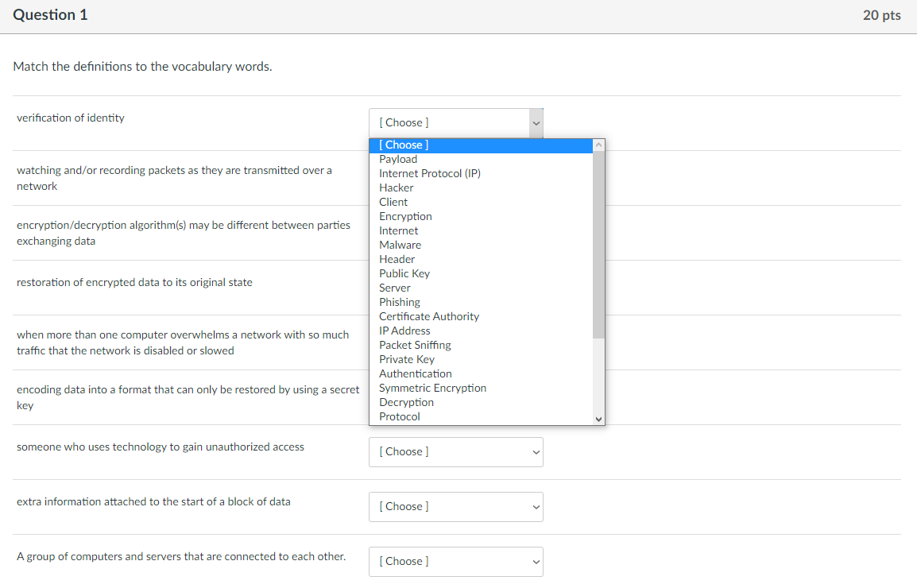
Task: Click the dropdown list scrollbar thumb
Action: pyautogui.click(x=598, y=245)
